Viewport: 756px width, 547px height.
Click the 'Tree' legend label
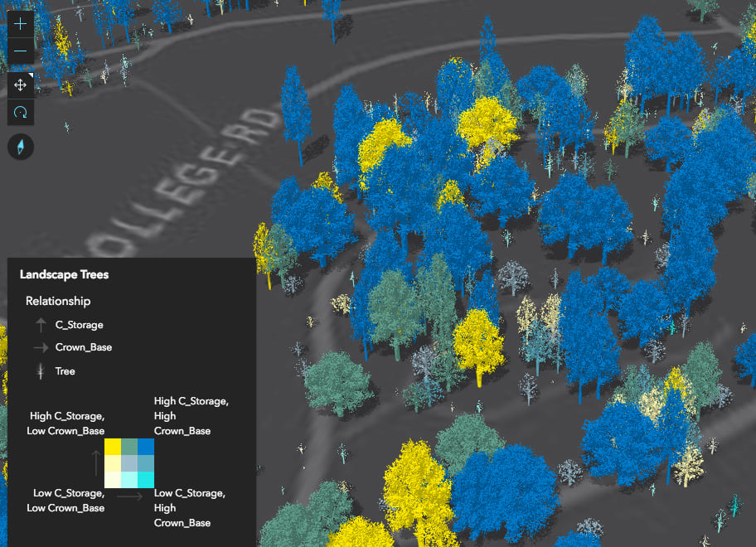coord(65,371)
